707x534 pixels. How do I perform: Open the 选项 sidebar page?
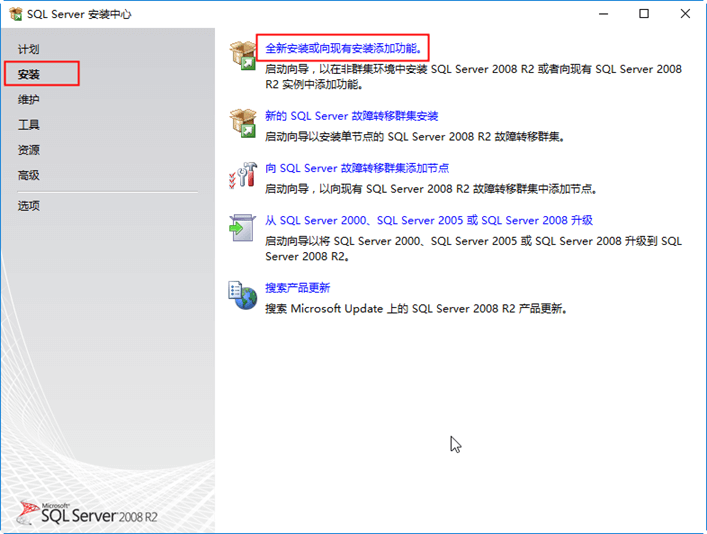(x=28, y=206)
